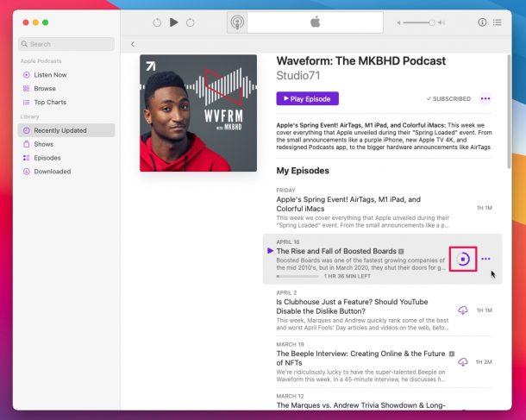Go back using the chevron arrow
Image resolution: width=526 pixels, height=420 pixels.
[x=133, y=44]
